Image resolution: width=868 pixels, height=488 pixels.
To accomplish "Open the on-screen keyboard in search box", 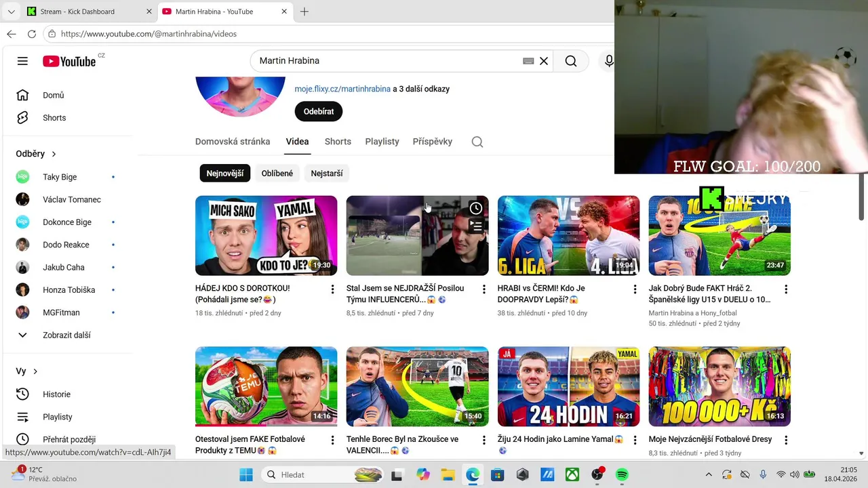I will (528, 61).
